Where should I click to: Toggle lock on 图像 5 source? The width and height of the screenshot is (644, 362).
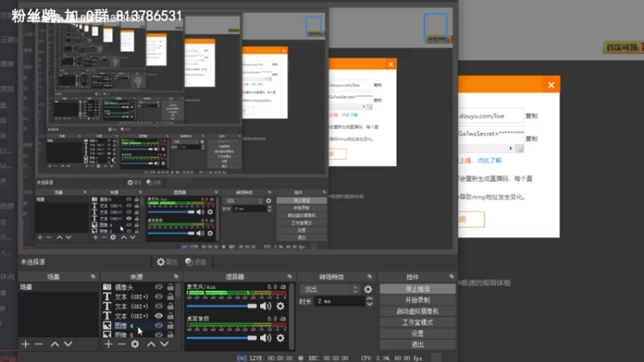pyautogui.click(x=171, y=335)
